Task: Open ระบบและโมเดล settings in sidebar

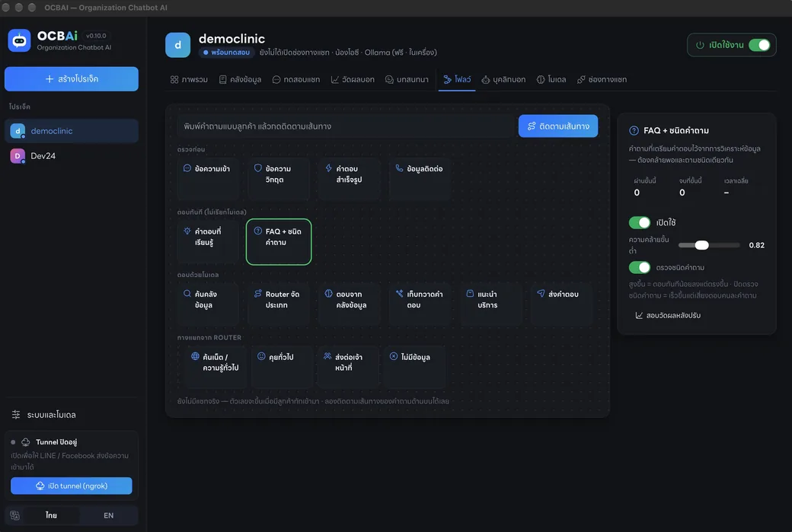Action: [72, 414]
